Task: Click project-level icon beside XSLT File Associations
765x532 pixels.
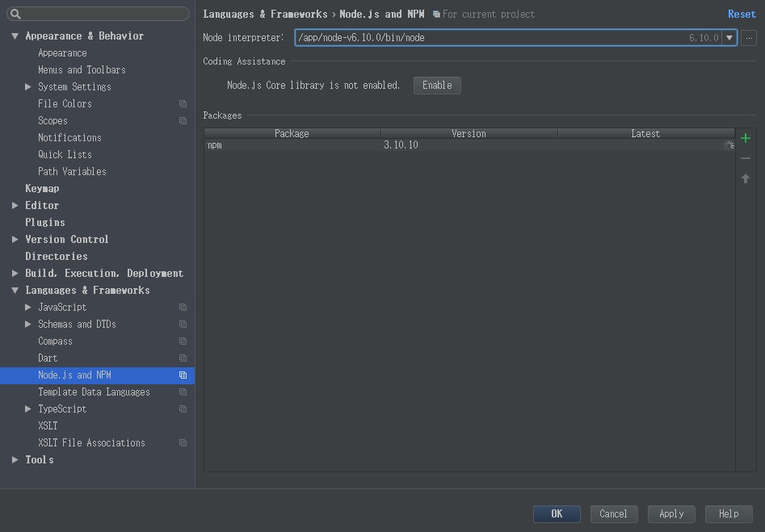Action: coord(183,442)
